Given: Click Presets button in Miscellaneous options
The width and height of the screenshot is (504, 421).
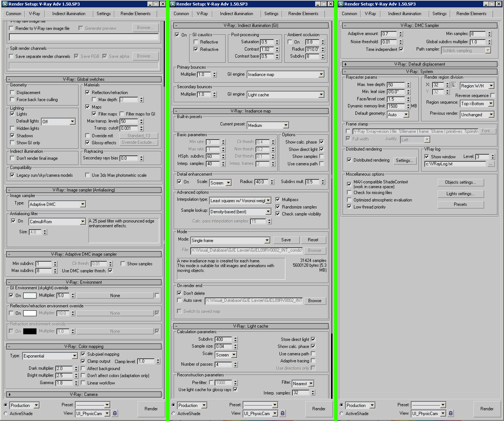Looking at the screenshot, I should pyautogui.click(x=460, y=204).
